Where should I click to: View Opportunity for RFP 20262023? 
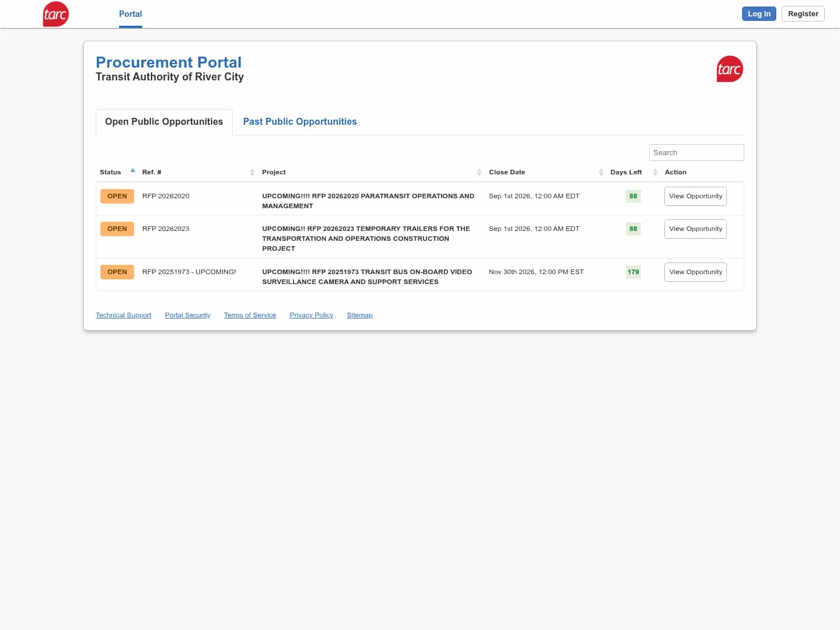point(695,229)
